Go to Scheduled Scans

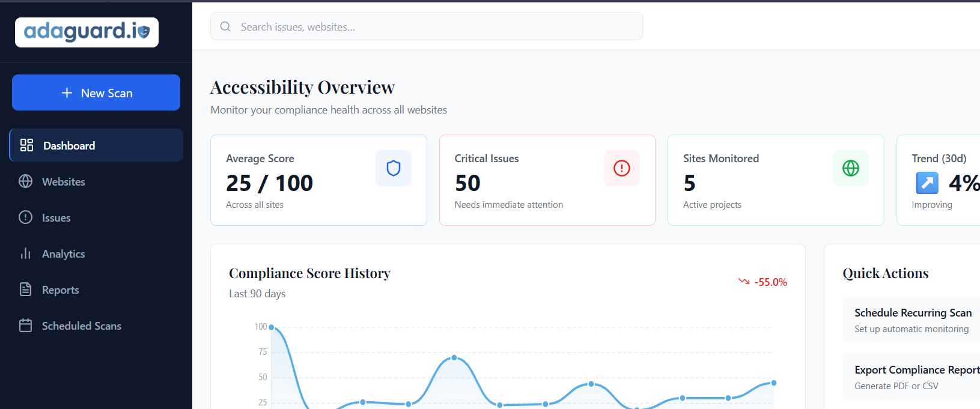click(96, 326)
